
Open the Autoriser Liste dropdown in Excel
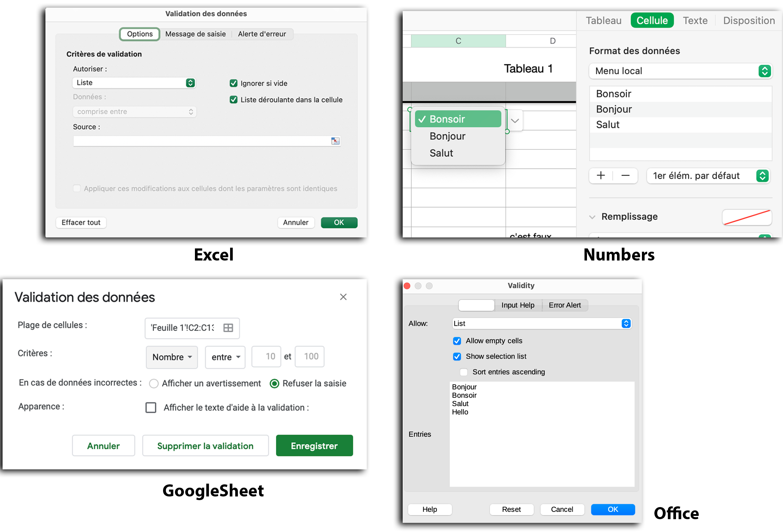pos(134,83)
